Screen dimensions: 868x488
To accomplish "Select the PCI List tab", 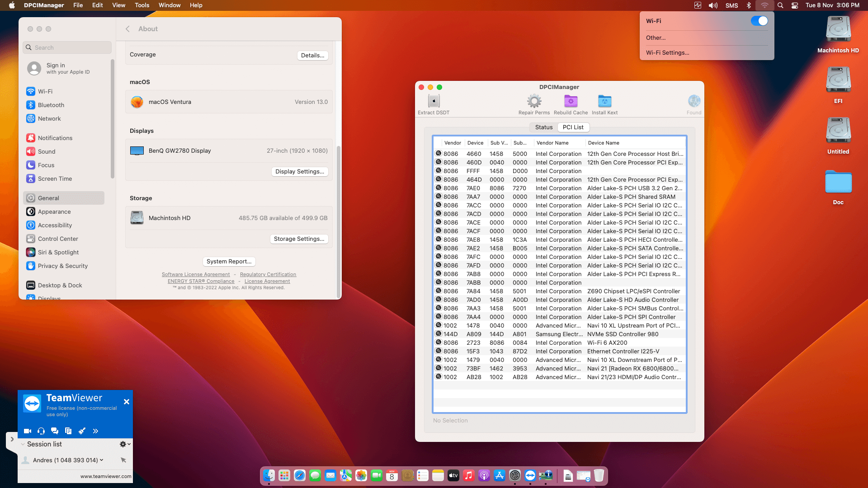I will click(573, 127).
